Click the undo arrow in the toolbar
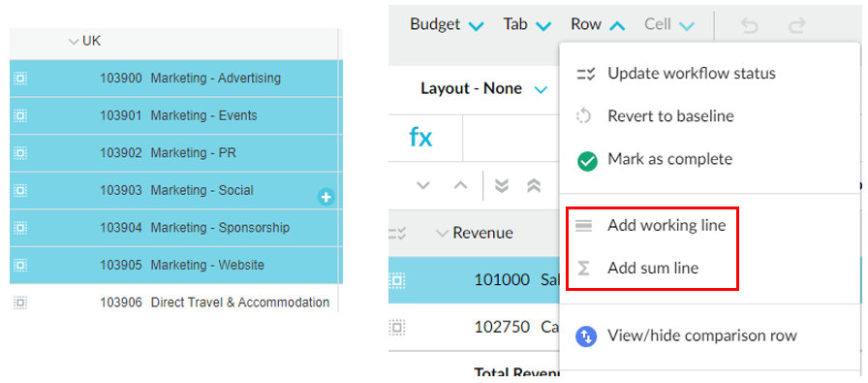Image resolution: width=868 pixels, height=383 pixels. (750, 26)
